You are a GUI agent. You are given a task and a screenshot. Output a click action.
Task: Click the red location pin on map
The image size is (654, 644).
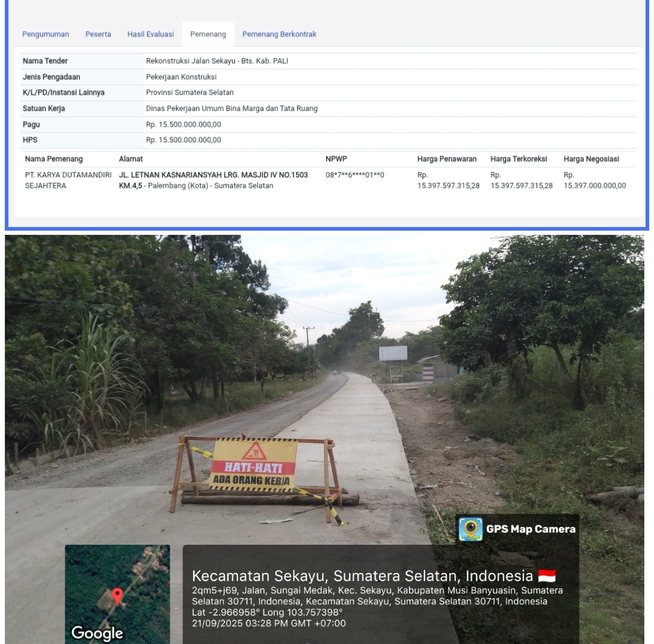coord(118,596)
